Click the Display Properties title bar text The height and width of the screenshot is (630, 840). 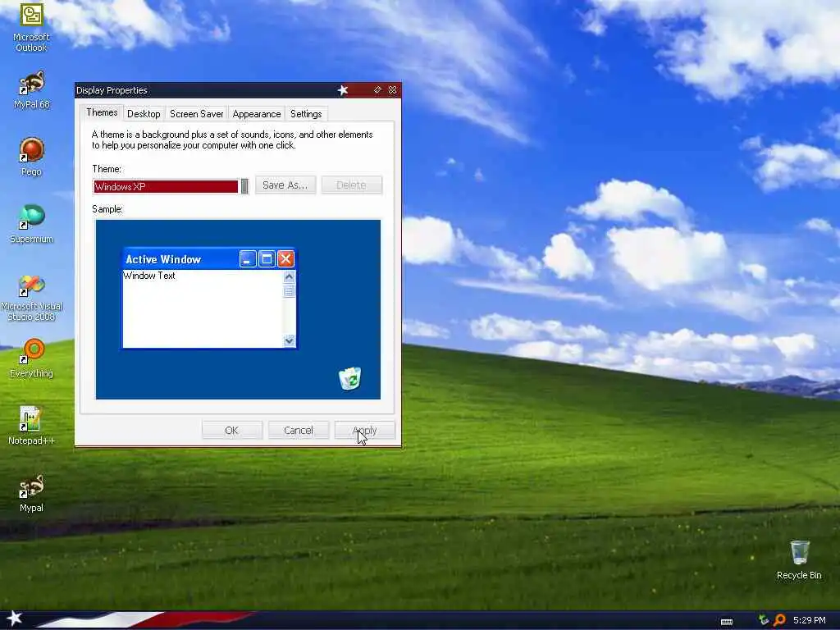click(112, 90)
